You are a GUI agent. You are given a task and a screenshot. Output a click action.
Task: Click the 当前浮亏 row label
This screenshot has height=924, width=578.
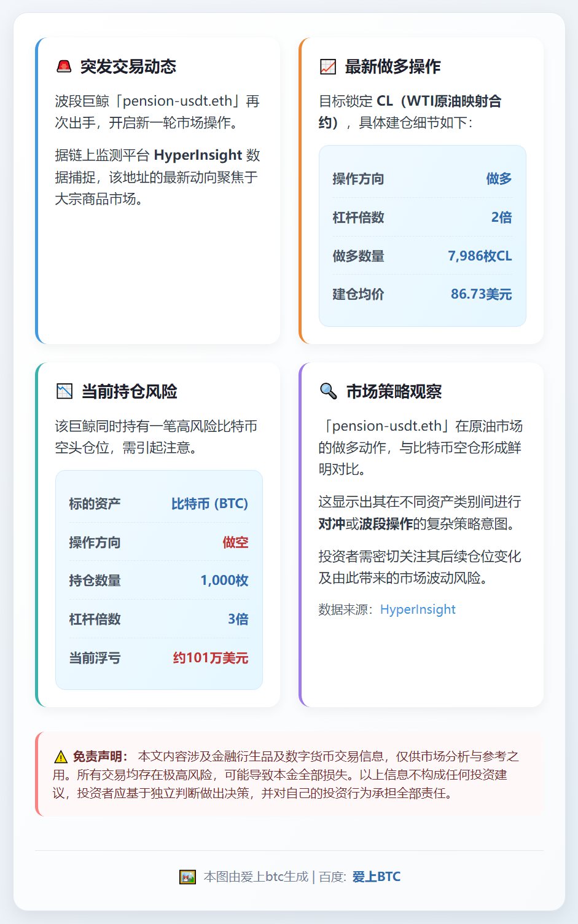coord(95,658)
